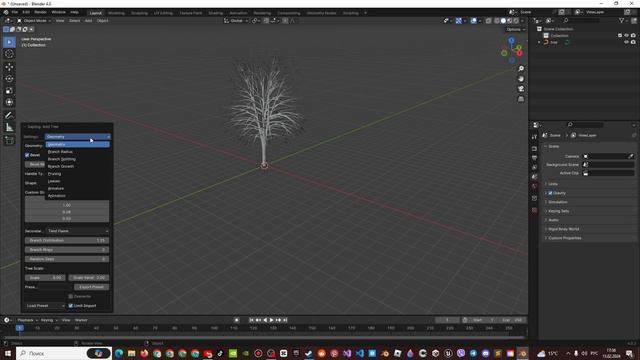This screenshot has height=360, width=640.
Task: Toggle the Bevel checkbox
Action: pyautogui.click(x=27, y=155)
